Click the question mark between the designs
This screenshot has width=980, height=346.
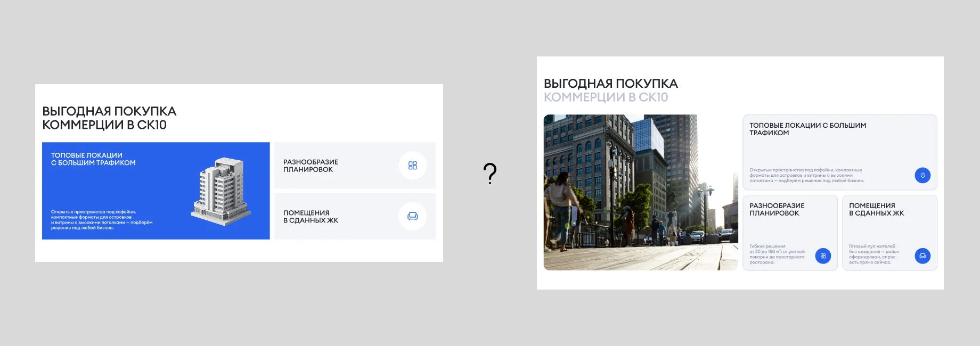point(489,174)
